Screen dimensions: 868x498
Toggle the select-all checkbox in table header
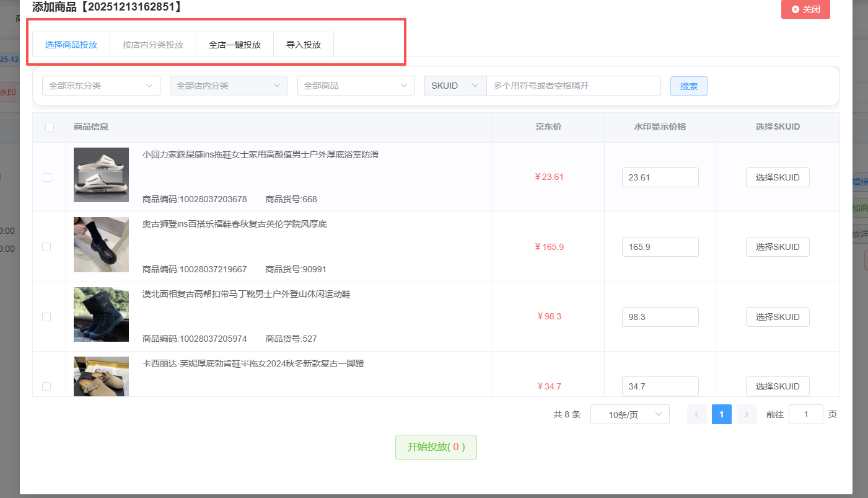[50, 127]
